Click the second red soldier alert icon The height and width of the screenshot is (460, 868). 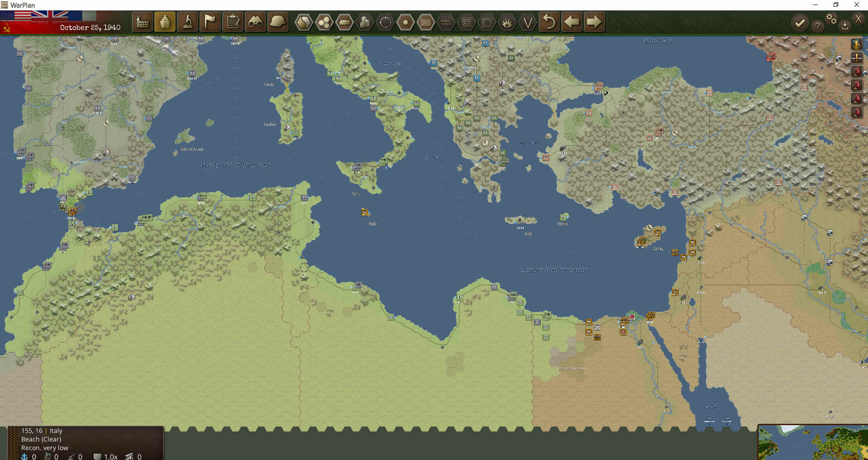[x=857, y=85]
